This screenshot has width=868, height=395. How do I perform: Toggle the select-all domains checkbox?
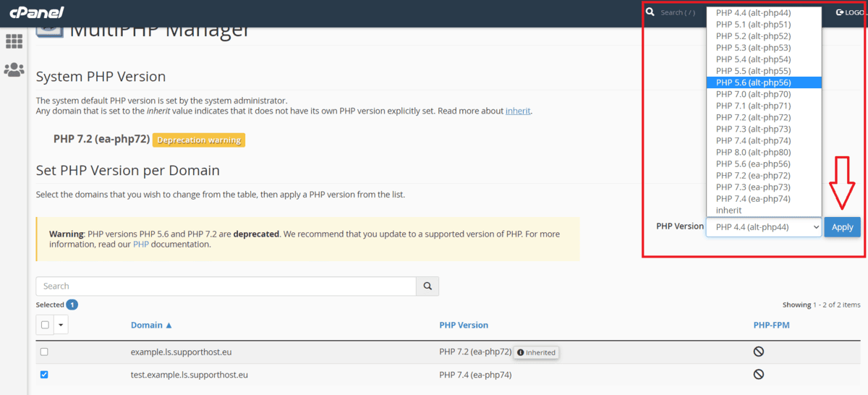tap(45, 325)
